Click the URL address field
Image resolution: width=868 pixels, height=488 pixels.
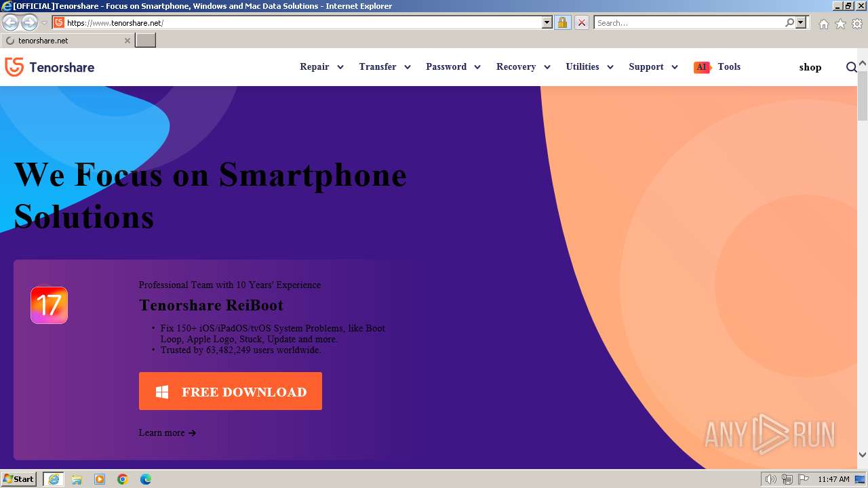304,22
